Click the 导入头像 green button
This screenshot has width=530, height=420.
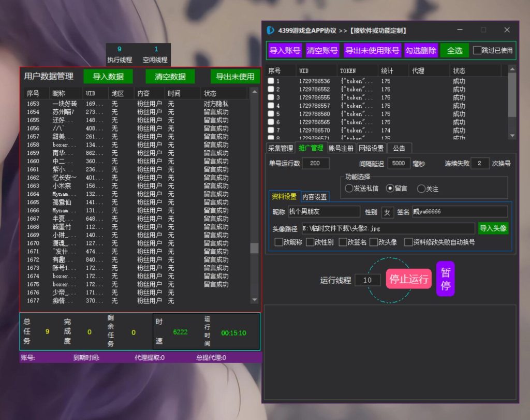point(493,228)
